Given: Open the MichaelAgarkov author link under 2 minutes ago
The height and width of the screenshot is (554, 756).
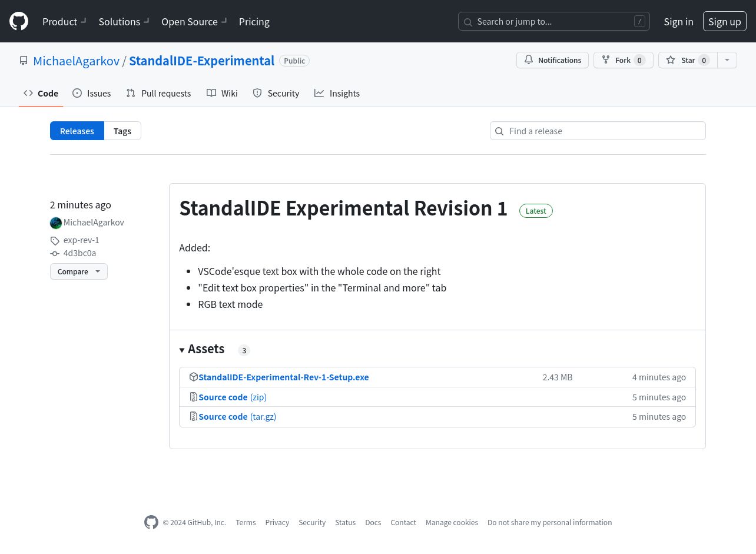Looking at the screenshot, I should (94, 223).
